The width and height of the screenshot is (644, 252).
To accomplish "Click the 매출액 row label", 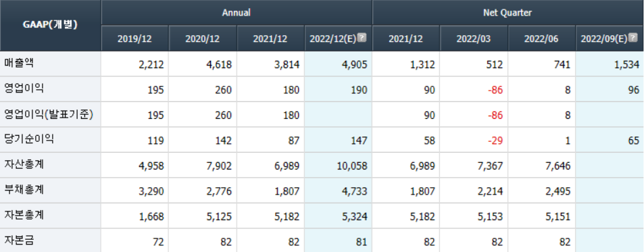I will (x=18, y=64).
